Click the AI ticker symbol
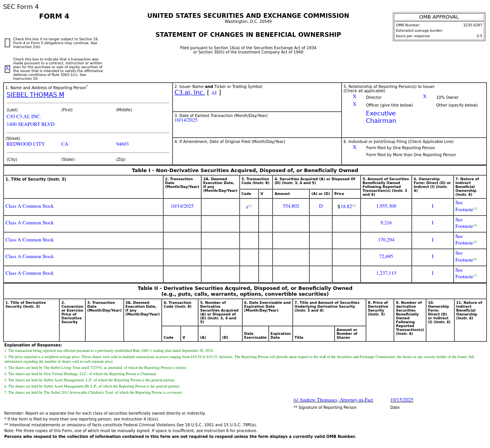490x448 pixels. tap(214, 93)
